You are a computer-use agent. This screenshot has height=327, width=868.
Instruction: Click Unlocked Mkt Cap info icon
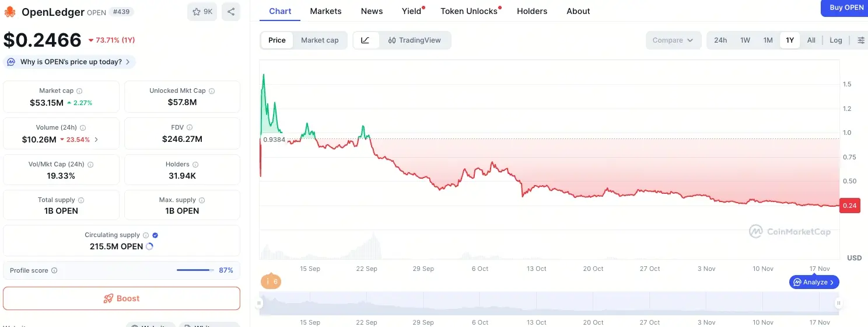[x=212, y=91]
